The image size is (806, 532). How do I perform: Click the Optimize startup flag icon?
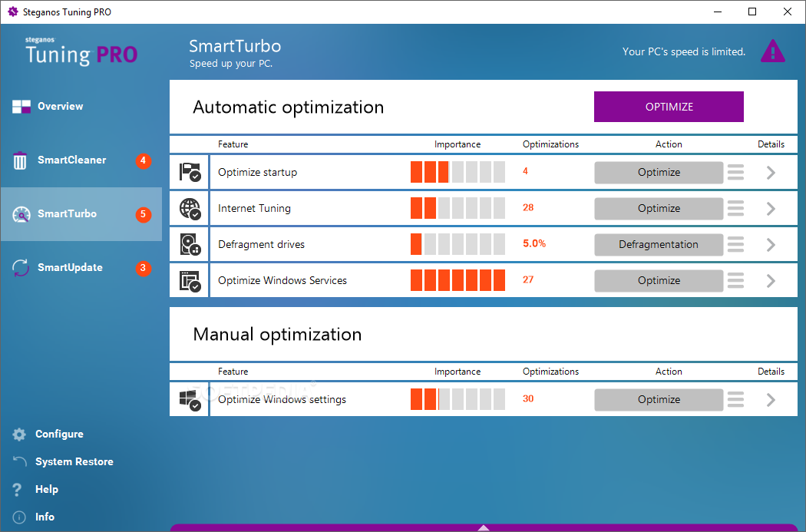coord(190,172)
